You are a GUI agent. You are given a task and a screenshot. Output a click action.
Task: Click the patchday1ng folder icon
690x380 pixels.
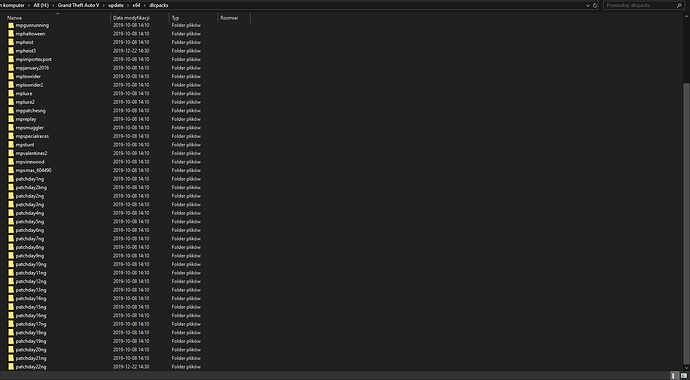tap(11, 179)
